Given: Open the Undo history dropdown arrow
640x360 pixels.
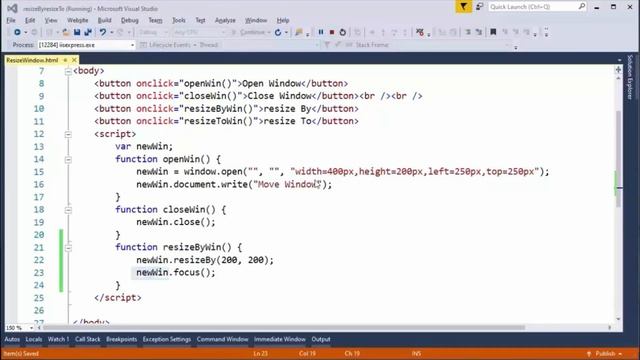Looking at the screenshot, I should coord(111,32).
